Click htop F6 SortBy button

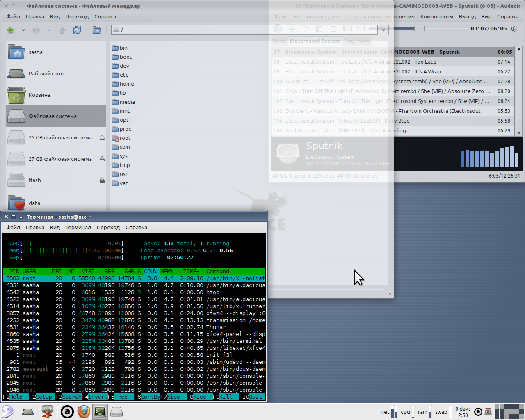pos(147,397)
